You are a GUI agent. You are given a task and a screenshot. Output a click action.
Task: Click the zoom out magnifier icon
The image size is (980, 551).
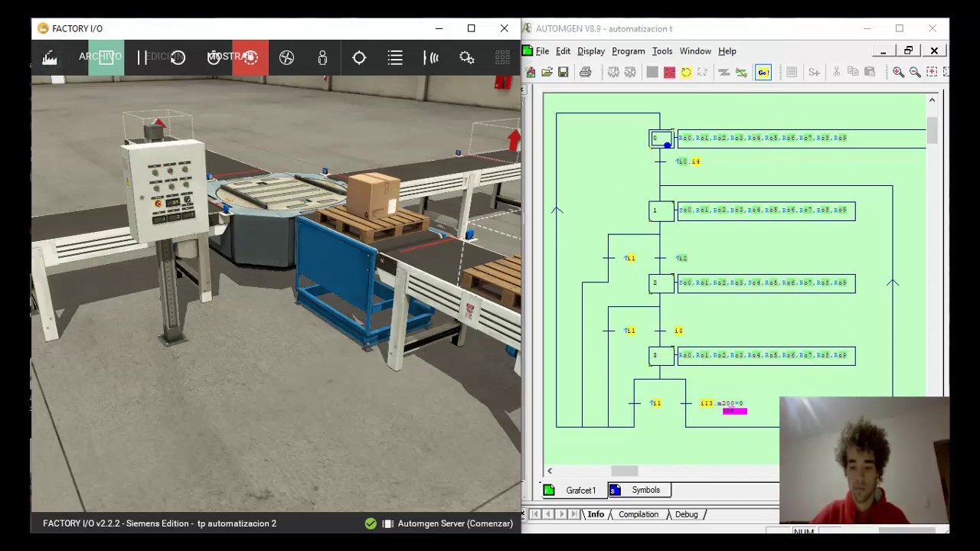coord(915,72)
